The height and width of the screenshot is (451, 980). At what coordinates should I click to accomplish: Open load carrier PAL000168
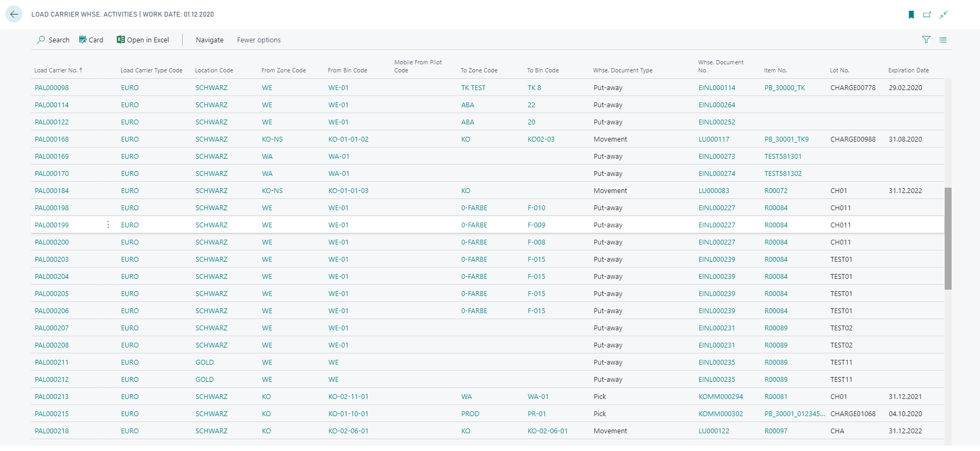point(52,139)
